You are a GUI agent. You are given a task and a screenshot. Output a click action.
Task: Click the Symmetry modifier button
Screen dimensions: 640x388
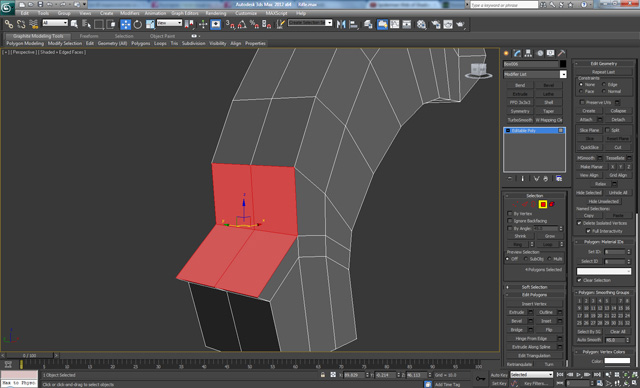pos(520,111)
